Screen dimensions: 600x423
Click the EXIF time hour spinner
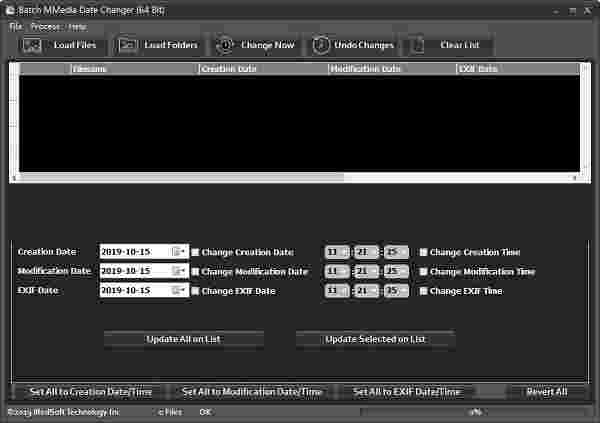pyautogui.click(x=337, y=291)
